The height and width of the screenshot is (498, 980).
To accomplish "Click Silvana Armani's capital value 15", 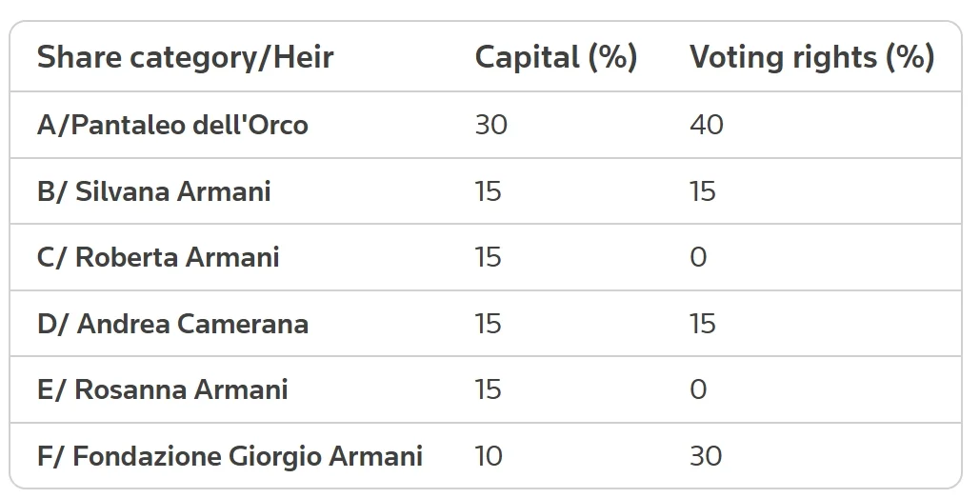I will click(489, 191).
